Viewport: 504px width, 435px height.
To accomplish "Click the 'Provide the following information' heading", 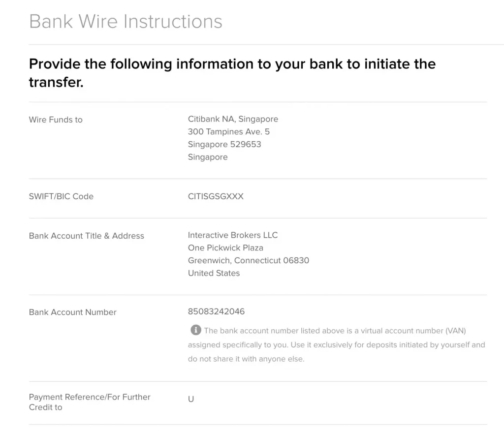I will (x=232, y=73).
